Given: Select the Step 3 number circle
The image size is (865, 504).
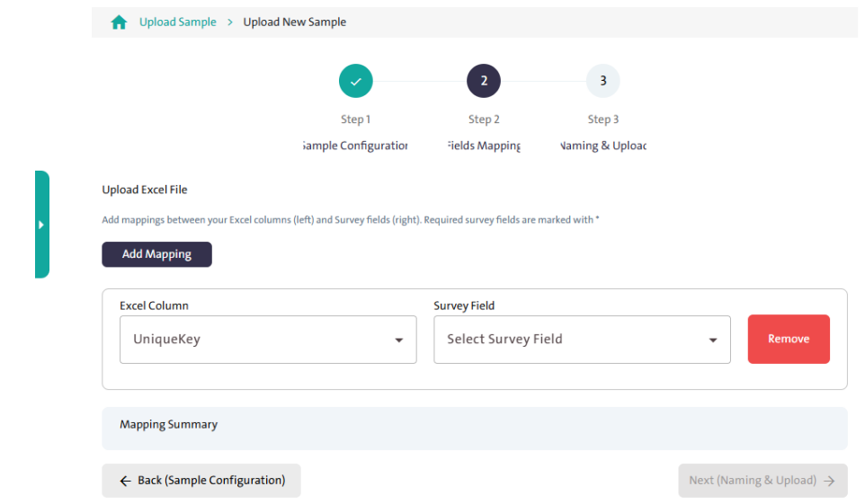Looking at the screenshot, I should 602,81.
